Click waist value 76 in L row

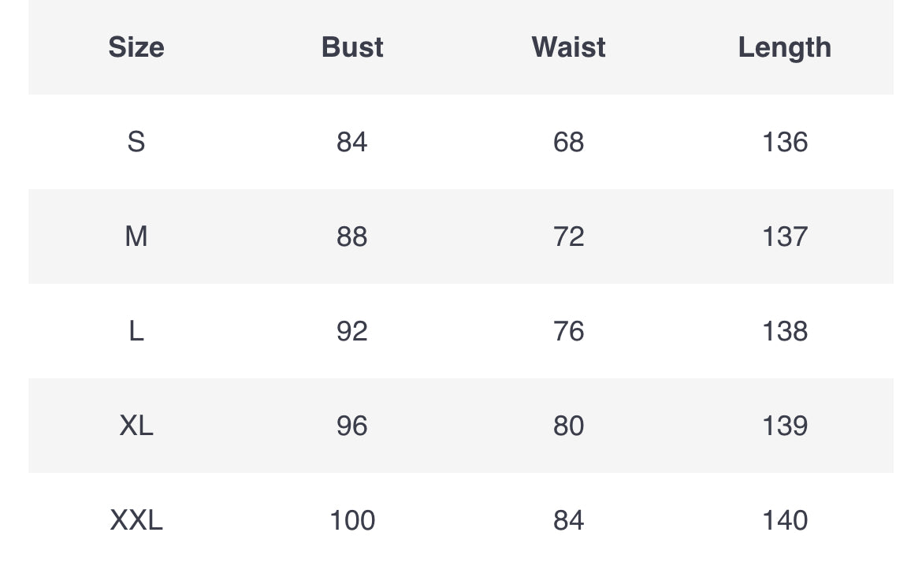coord(569,331)
